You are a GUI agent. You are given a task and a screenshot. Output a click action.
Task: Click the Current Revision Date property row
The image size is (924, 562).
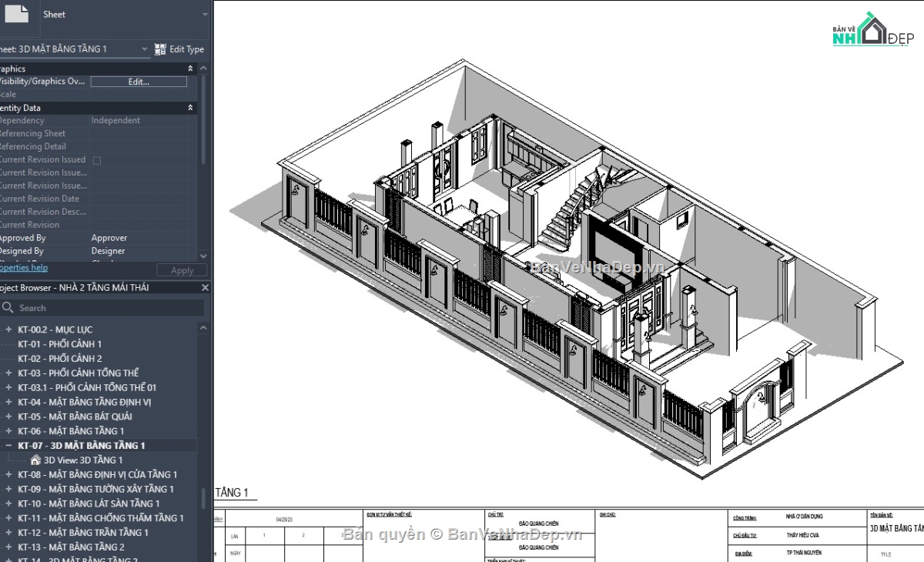(99, 199)
